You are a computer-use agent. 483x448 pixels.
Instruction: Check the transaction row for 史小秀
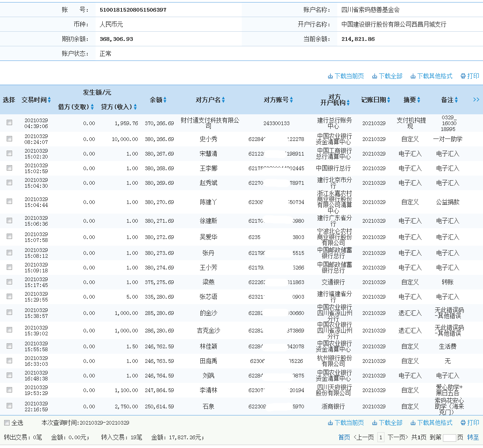click(9, 139)
